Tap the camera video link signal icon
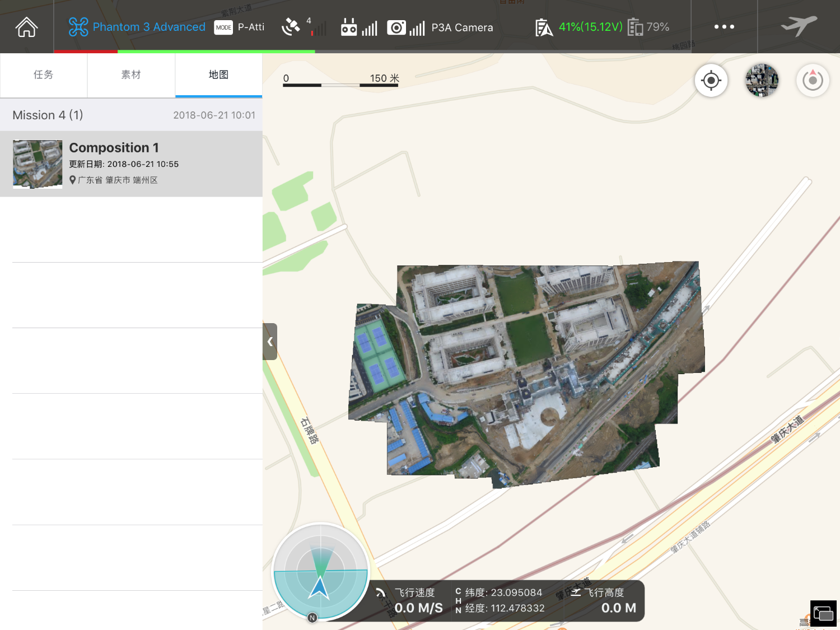 click(x=396, y=27)
